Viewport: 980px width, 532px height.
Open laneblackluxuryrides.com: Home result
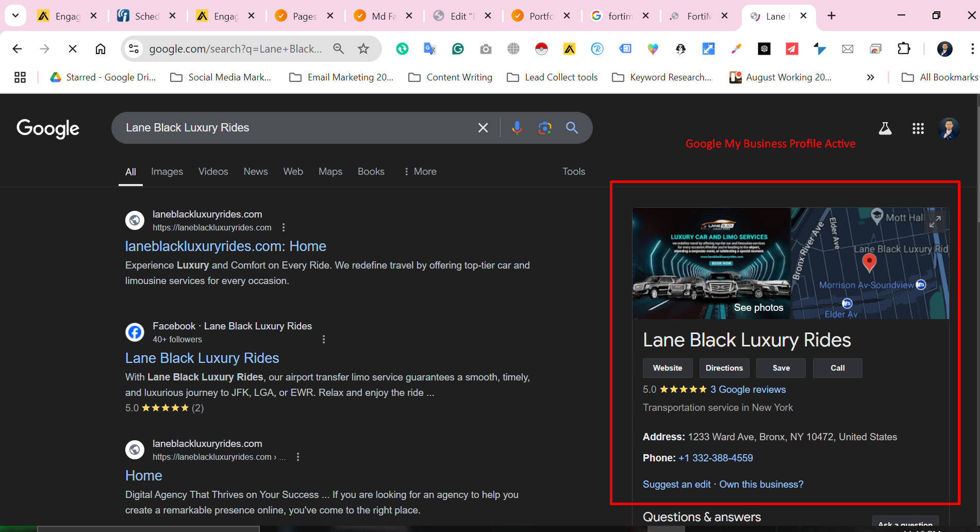(x=226, y=246)
